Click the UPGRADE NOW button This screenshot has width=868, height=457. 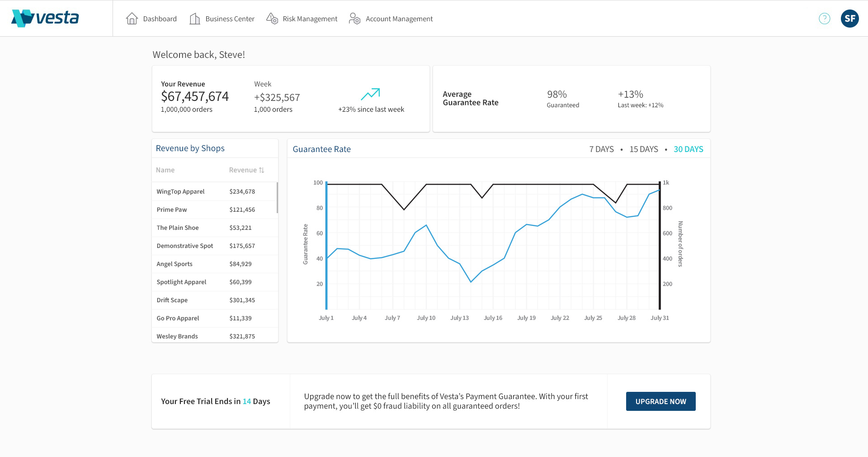coord(660,401)
